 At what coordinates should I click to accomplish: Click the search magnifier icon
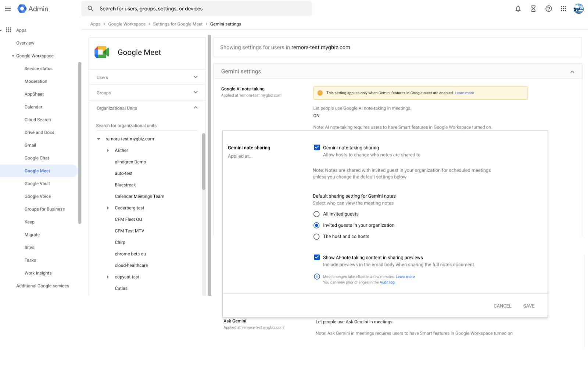click(90, 8)
